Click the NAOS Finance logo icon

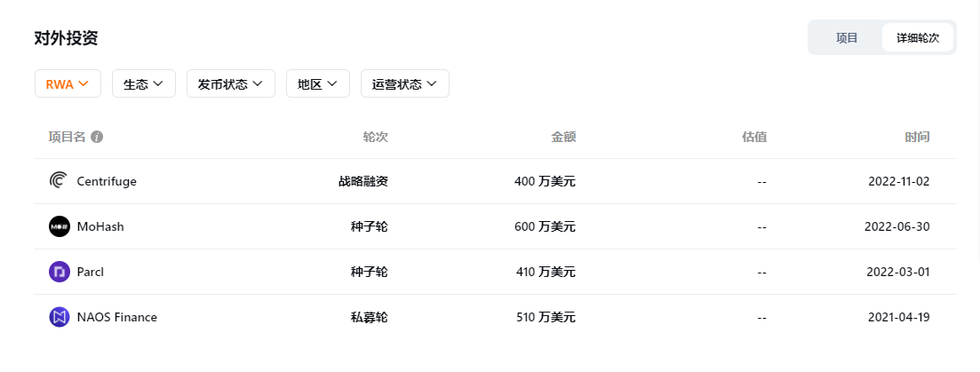click(x=59, y=317)
